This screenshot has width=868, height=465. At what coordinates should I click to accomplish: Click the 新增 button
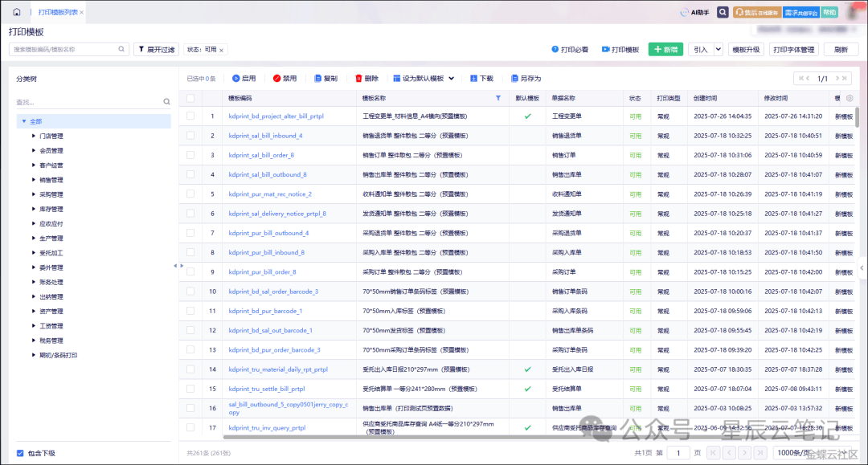665,50
